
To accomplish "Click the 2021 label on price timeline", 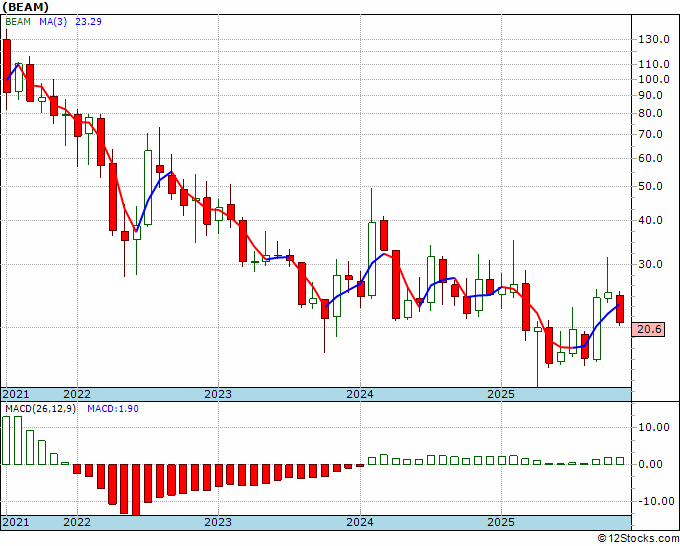I will click(x=16, y=394).
